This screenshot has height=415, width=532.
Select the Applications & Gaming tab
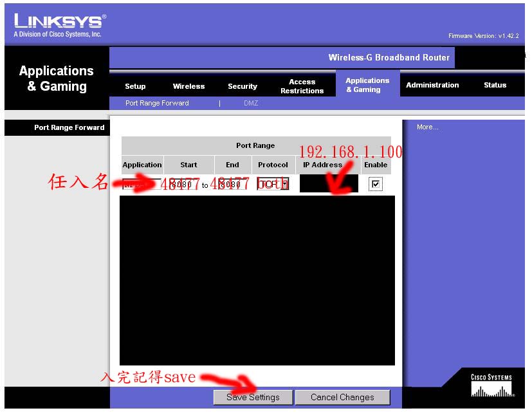click(367, 85)
